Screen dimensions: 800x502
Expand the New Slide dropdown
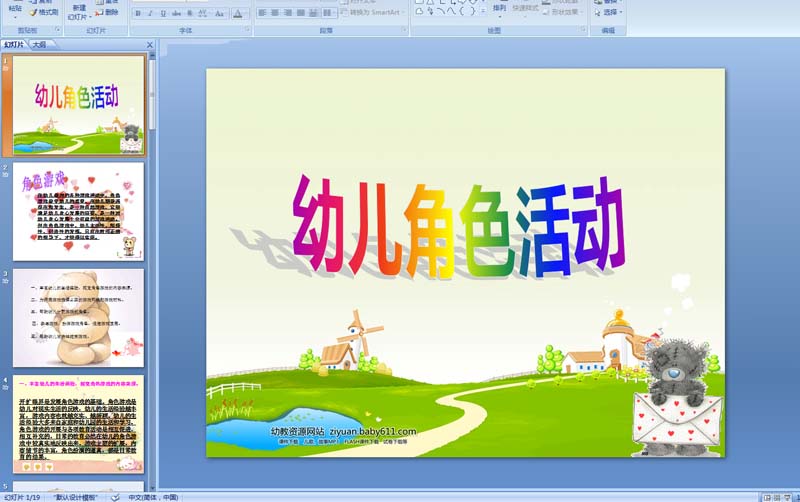[78, 17]
